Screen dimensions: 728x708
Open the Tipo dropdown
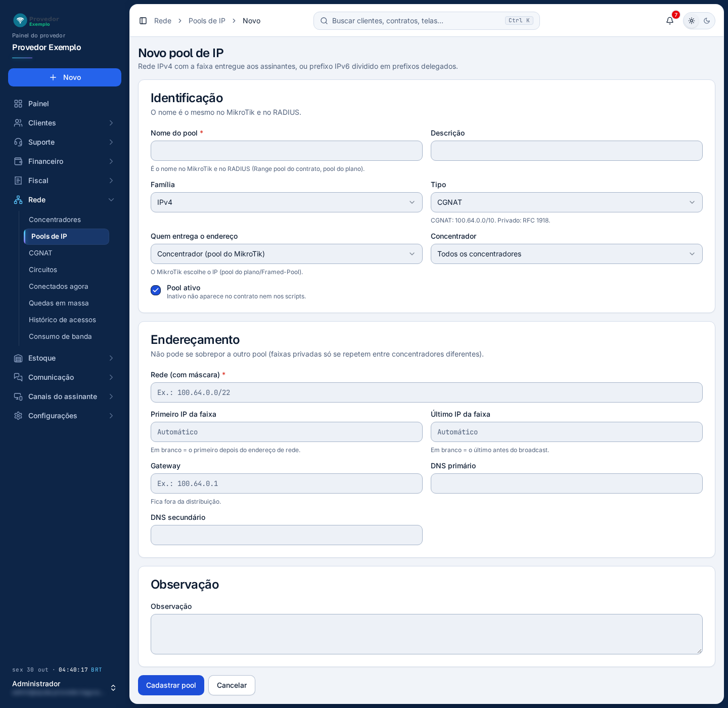(567, 202)
